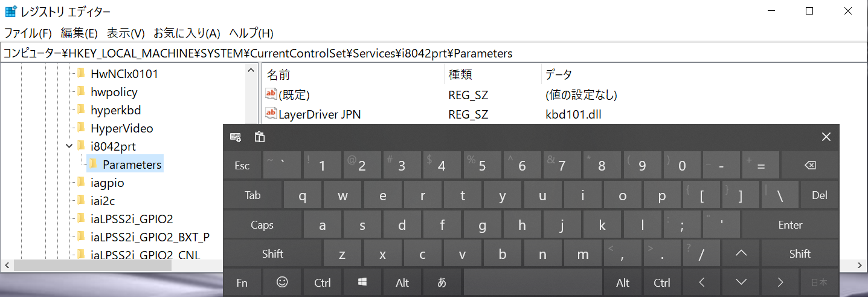Tap the backslash key
Viewport: 868px width, 297px height.
tap(780, 195)
